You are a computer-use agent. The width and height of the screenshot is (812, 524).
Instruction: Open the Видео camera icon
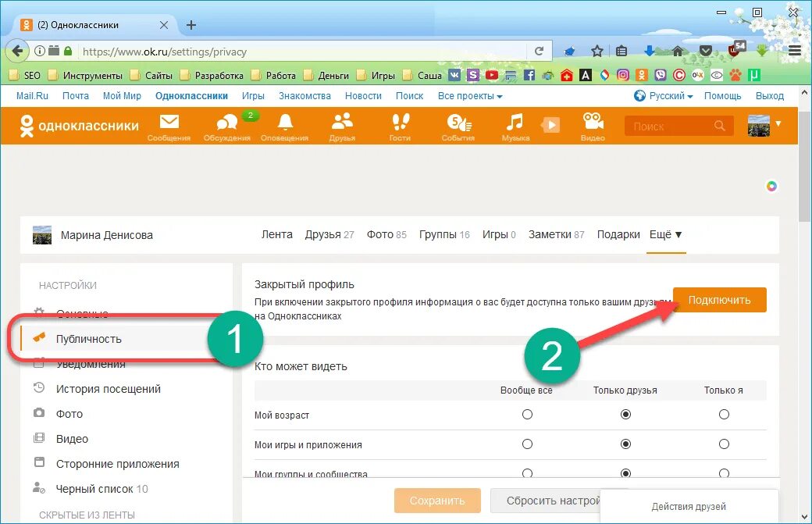(593, 122)
